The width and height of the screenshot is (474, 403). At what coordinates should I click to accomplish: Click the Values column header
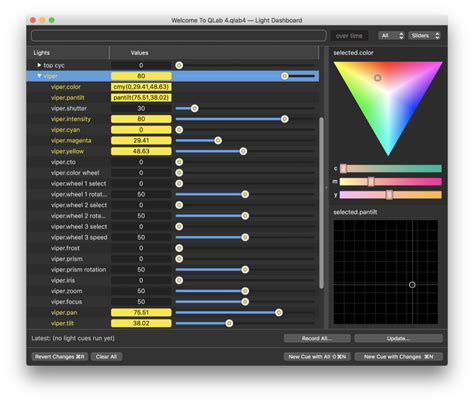coord(139,53)
